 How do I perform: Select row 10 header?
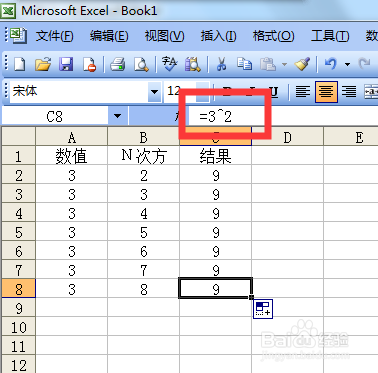click(x=18, y=327)
